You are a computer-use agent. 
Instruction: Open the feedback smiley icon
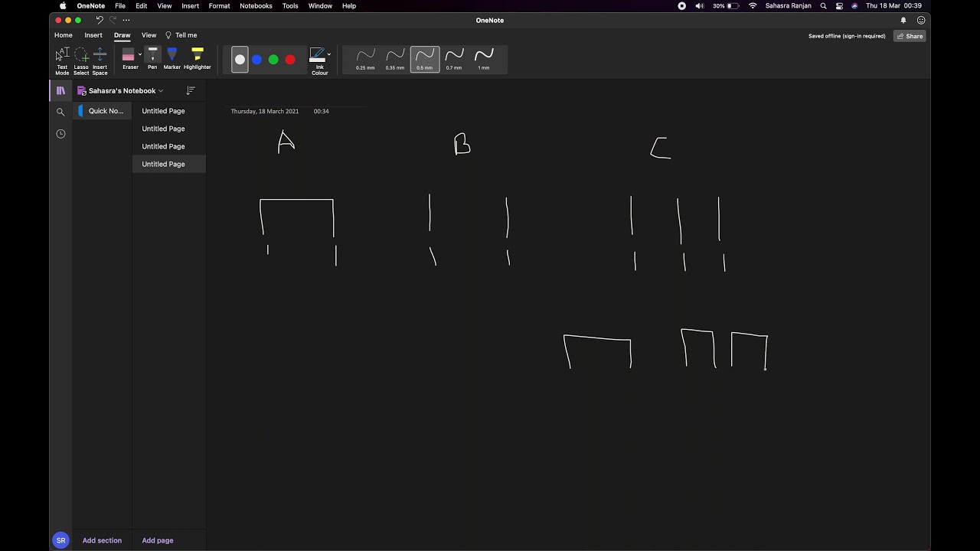(x=921, y=21)
